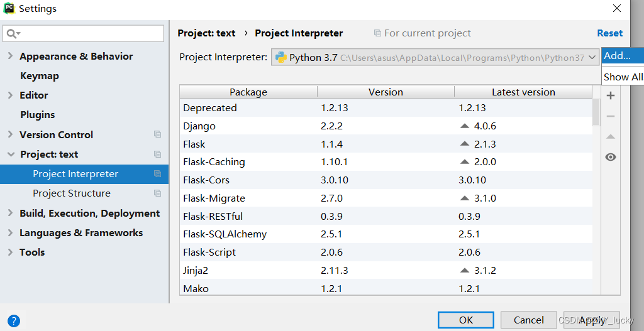The width and height of the screenshot is (644, 331).
Task: Close the Settings dialog
Action: click(x=616, y=8)
